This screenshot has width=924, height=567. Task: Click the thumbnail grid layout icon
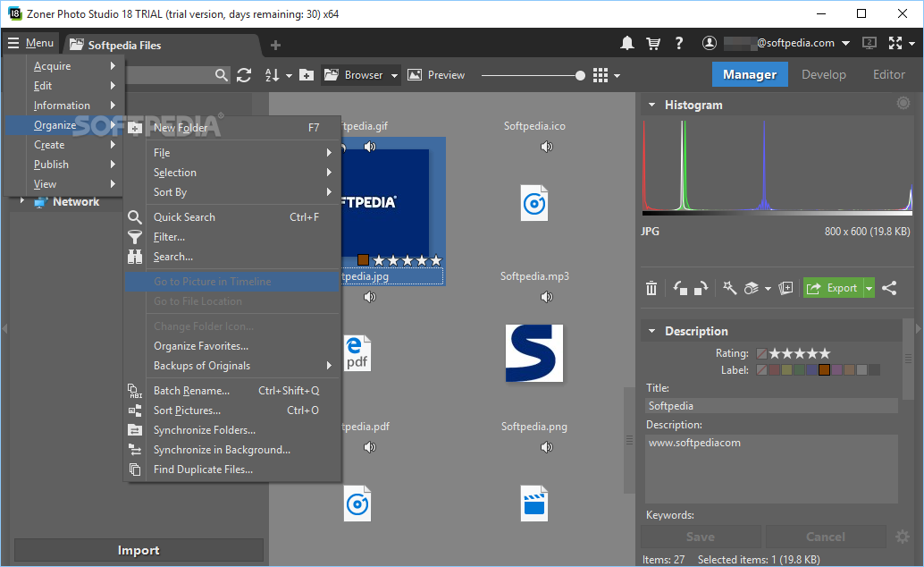coord(601,75)
